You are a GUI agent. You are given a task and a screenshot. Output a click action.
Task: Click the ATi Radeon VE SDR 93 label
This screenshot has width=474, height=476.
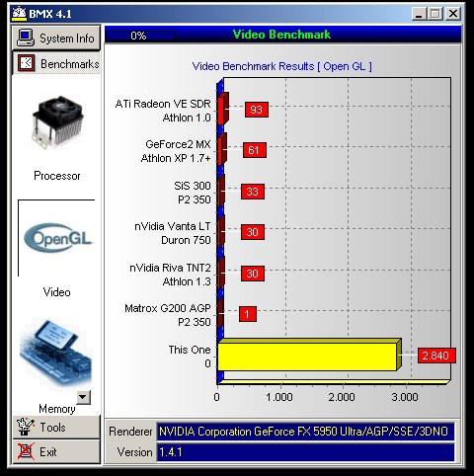[257, 110]
